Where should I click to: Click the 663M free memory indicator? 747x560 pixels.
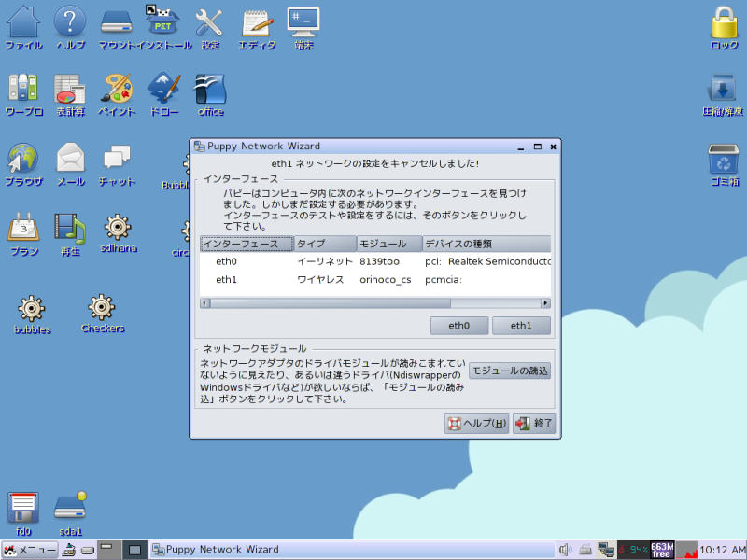(x=662, y=550)
